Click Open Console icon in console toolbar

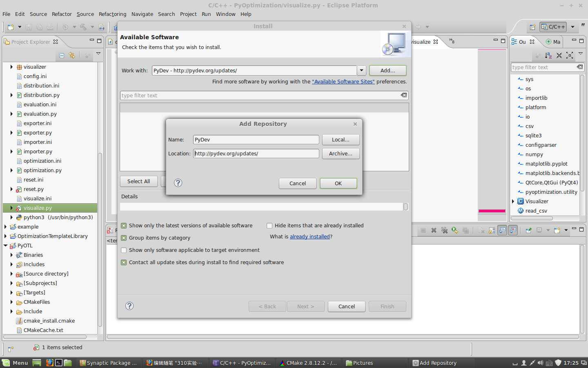[557, 230]
